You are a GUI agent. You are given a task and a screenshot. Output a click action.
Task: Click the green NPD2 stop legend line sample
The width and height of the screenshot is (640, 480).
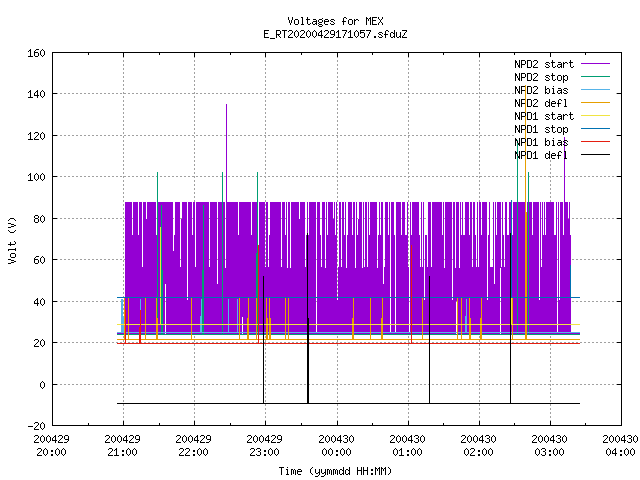coord(596,77)
